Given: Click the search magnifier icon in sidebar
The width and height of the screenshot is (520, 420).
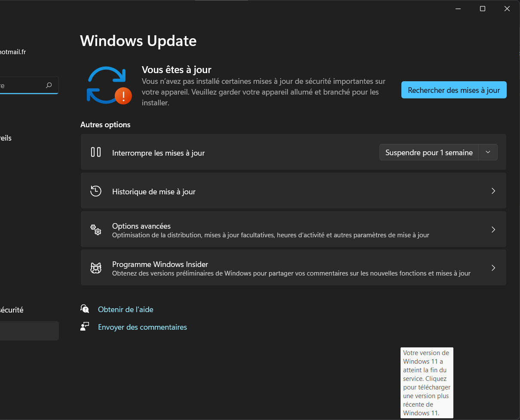Looking at the screenshot, I should (49, 85).
